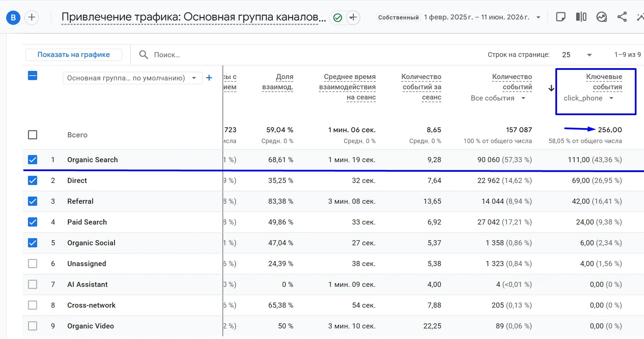Sort by Количество событий column header
Screen dimensions: 644x339
(x=512, y=82)
